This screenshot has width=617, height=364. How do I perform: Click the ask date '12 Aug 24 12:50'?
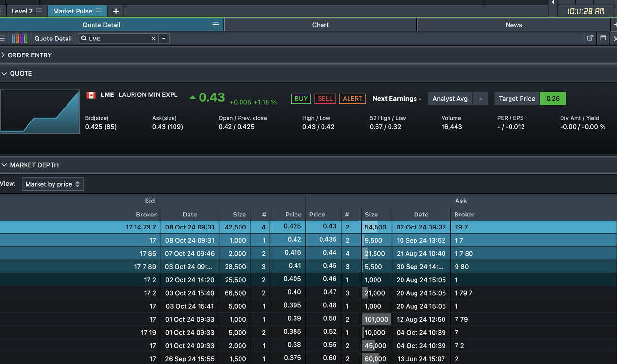coord(421,319)
